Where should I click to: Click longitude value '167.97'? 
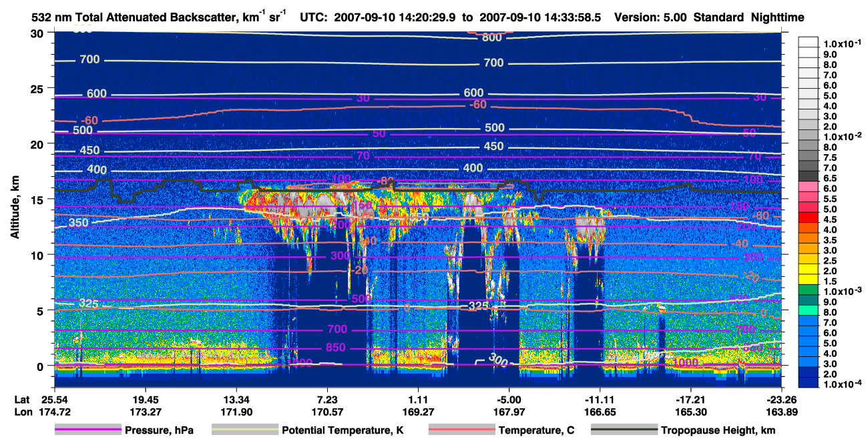tap(509, 412)
